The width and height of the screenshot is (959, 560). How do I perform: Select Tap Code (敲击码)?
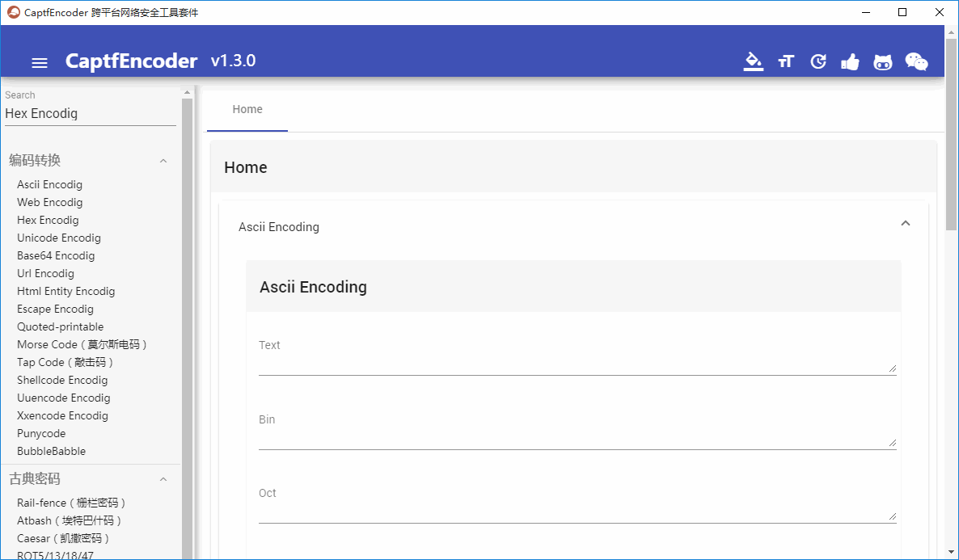(65, 362)
